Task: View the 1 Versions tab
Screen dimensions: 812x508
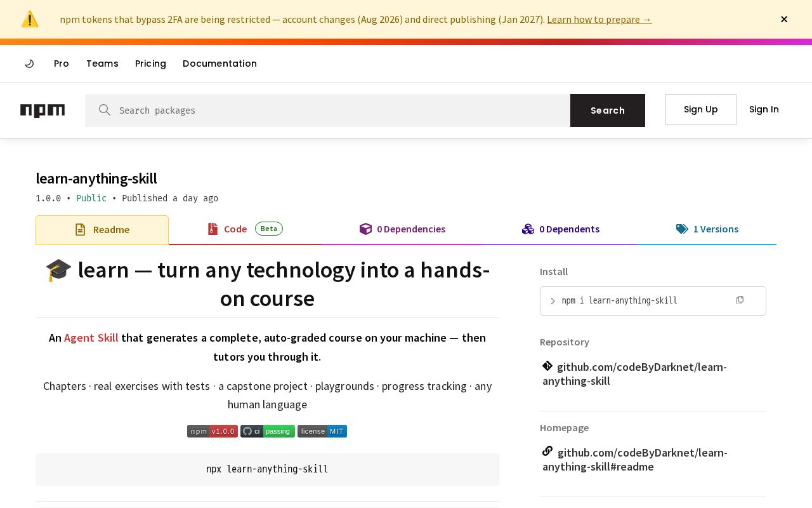Action: point(707,229)
